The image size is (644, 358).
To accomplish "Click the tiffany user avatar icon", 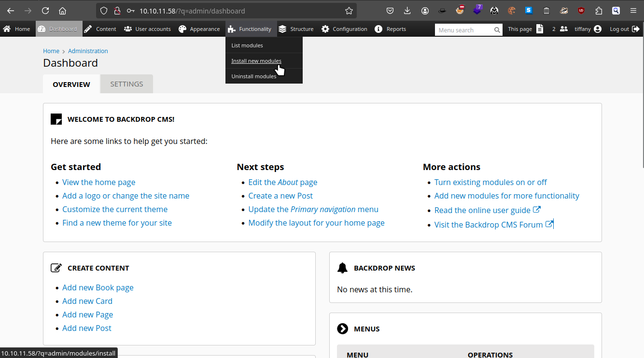I will [x=598, y=29].
